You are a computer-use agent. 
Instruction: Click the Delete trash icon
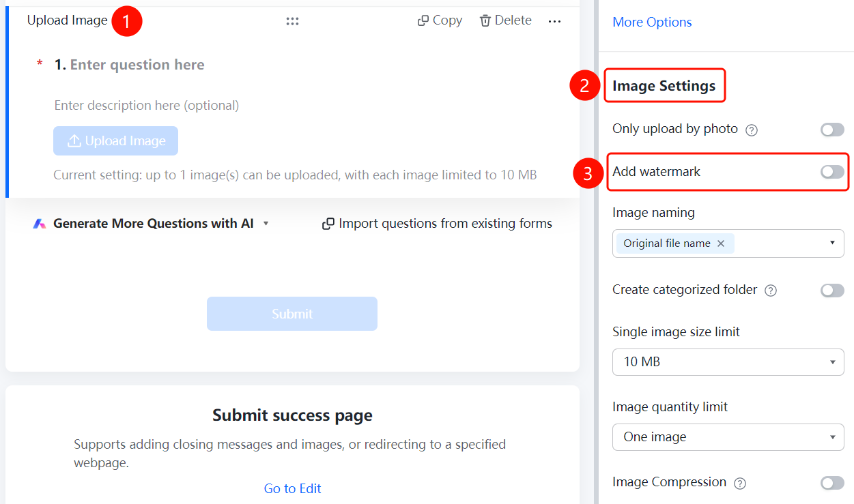(485, 21)
